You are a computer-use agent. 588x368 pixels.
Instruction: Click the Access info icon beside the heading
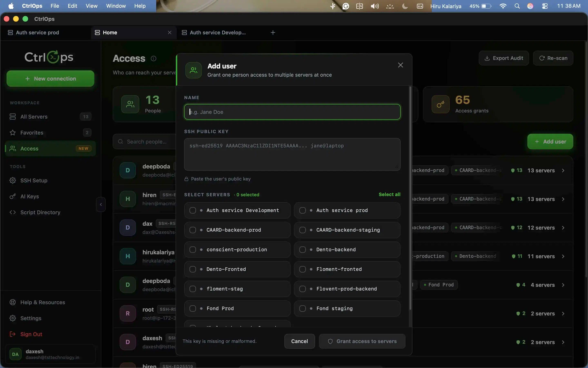coord(154,58)
